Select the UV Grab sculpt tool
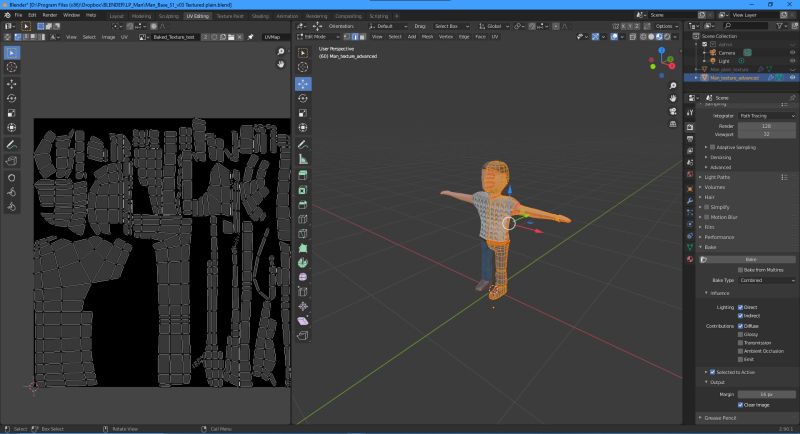The height and width of the screenshot is (434, 800). [x=12, y=177]
